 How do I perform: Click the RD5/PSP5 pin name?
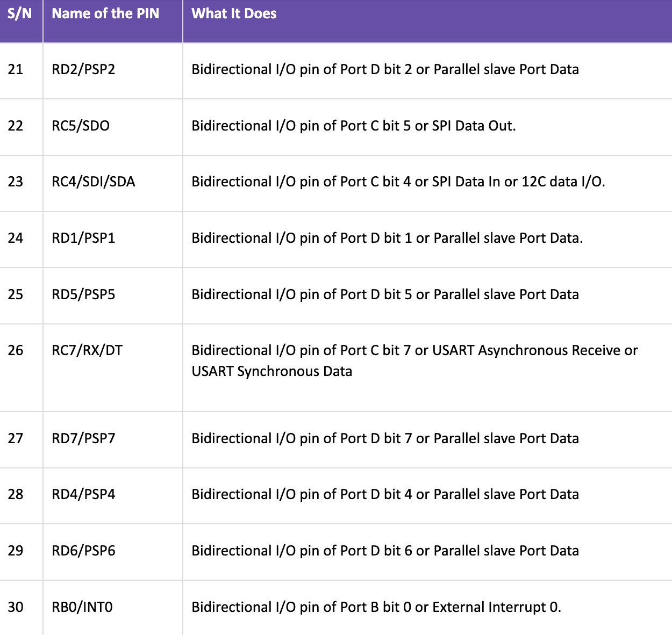pyautogui.click(x=83, y=295)
